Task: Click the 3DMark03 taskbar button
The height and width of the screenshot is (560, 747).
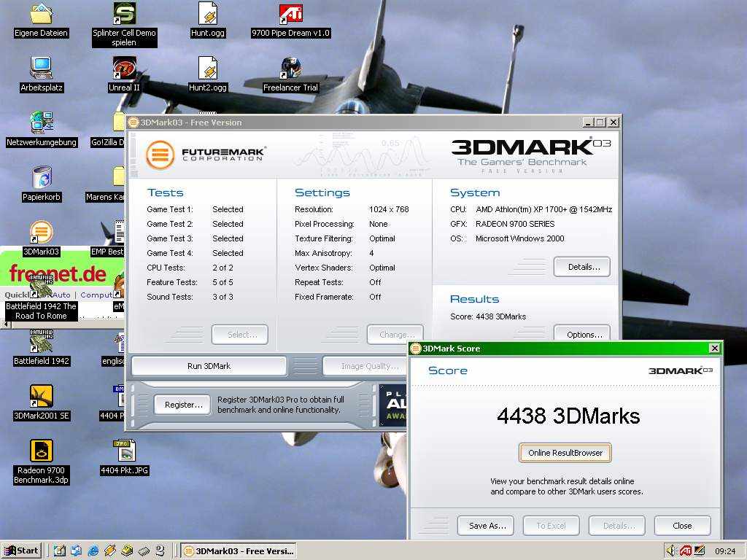Action: coord(239,551)
